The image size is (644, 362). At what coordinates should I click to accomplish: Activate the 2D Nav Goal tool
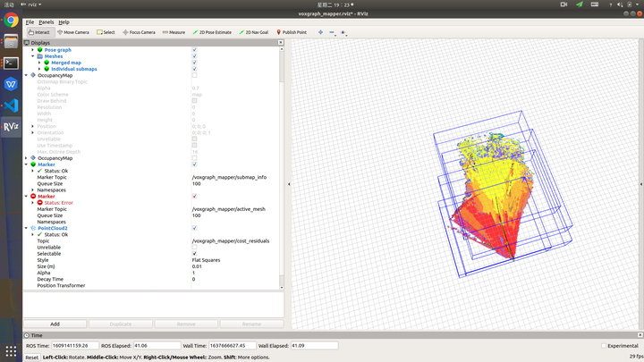pos(256,32)
